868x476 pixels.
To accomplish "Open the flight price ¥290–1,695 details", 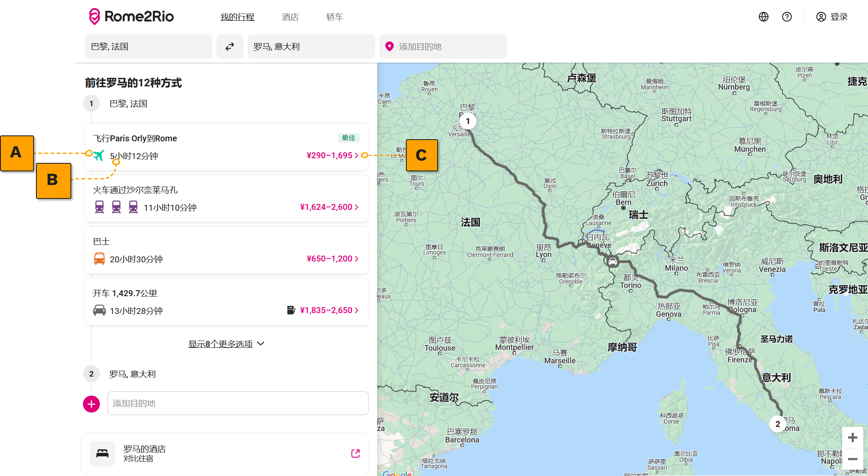I will click(332, 156).
